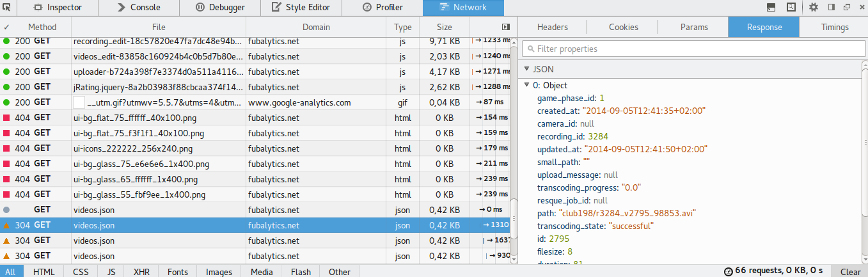Screen dimensions: 868x277
Task: Focus the Filter properties field
Action: 692,49
